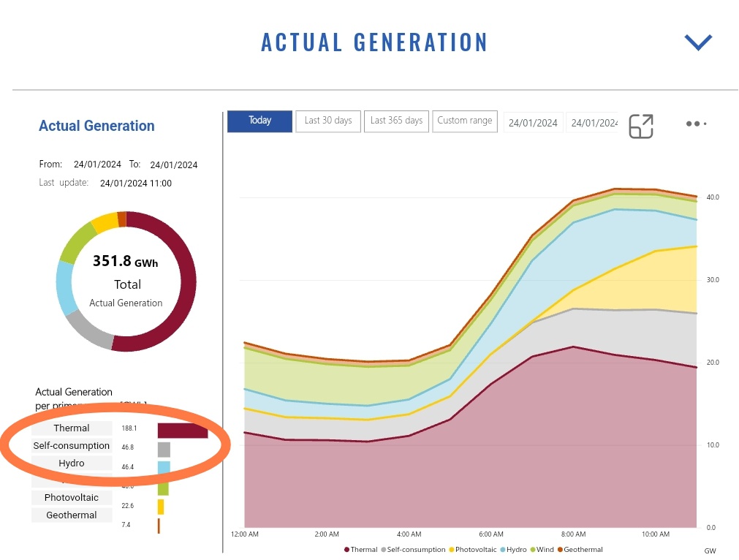Click the dark red Thermal donut segment
The image size is (739, 560).
[x=188, y=283]
